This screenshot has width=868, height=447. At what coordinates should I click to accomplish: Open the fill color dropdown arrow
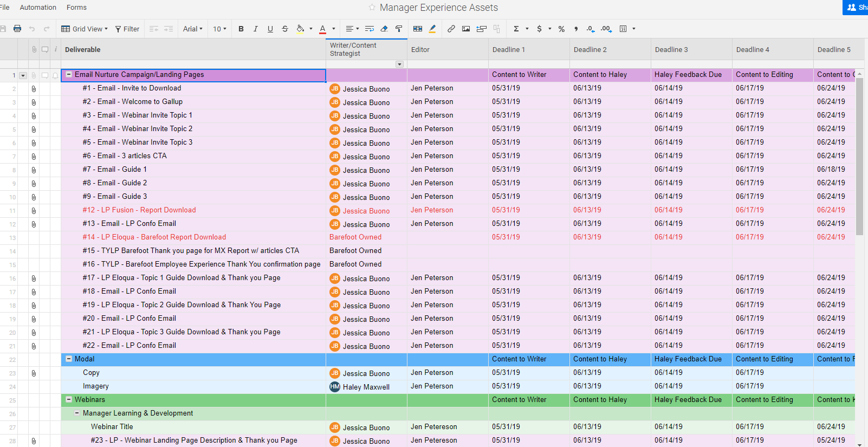(311, 29)
